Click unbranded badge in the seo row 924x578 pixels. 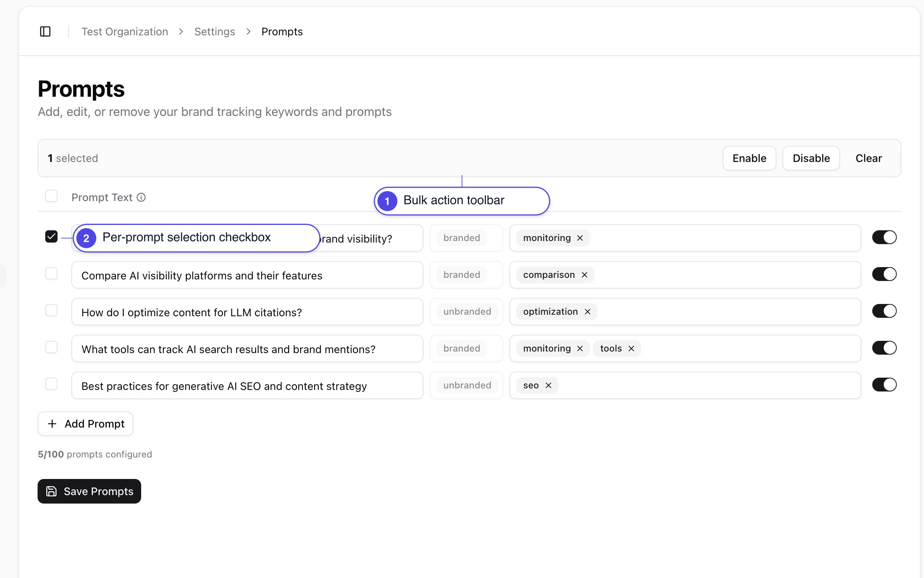tap(467, 385)
